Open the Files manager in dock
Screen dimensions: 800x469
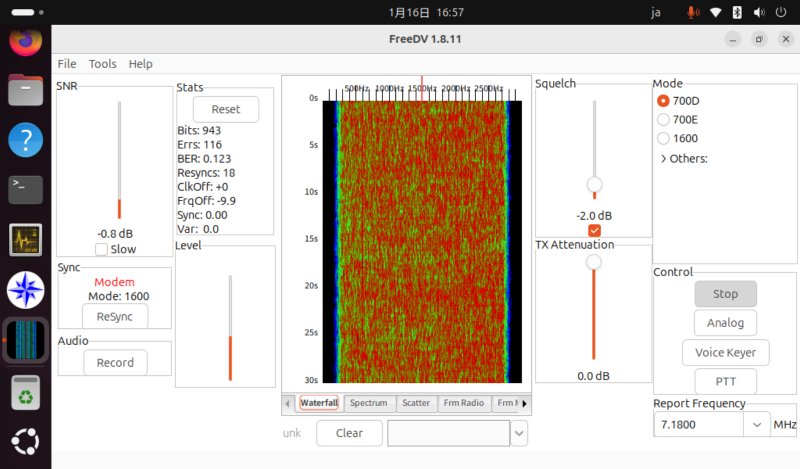point(25,91)
